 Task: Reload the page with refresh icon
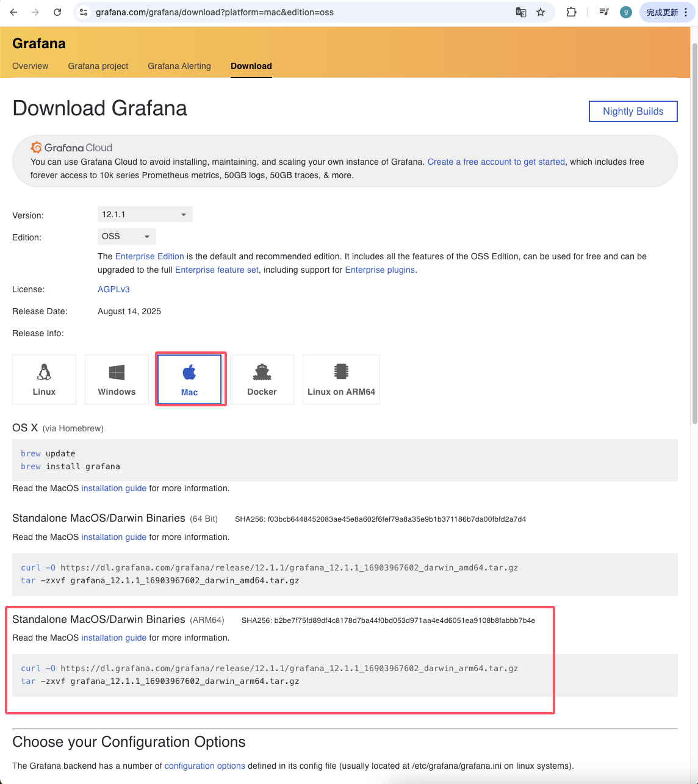(x=57, y=12)
